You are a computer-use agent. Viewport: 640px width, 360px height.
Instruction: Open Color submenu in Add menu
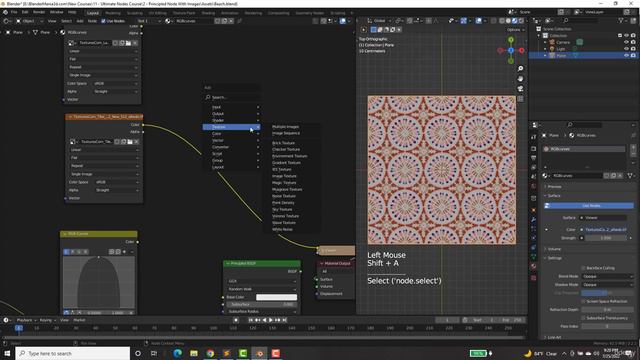point(231,133)
